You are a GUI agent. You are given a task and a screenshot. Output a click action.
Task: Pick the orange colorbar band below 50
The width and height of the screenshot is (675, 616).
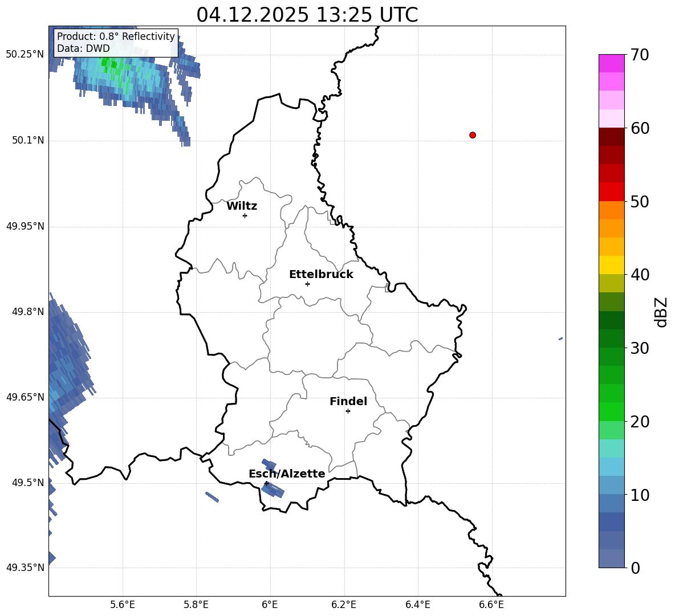coord(612,210)
